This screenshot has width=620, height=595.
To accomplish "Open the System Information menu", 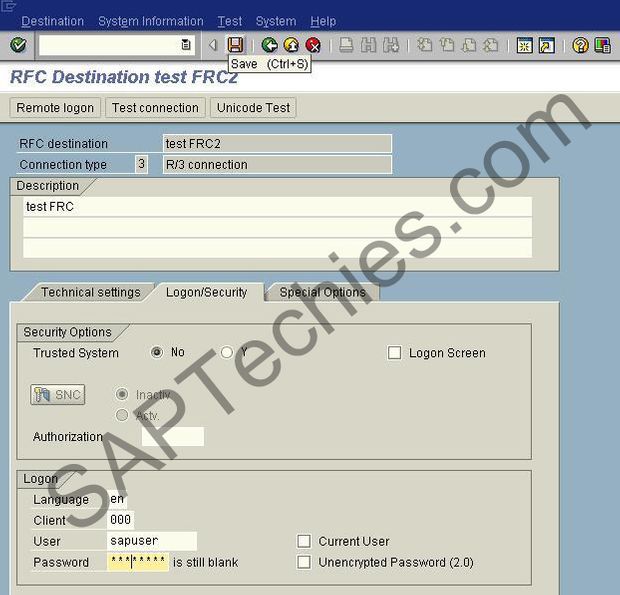I will (x=151, y=21).
